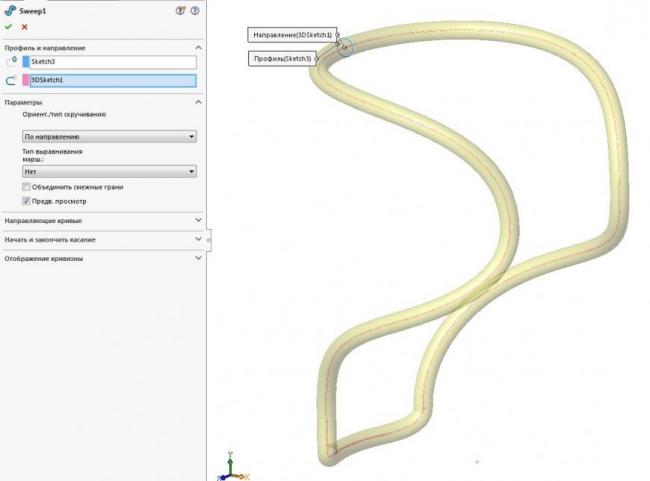Enable Объединить смежные грани checkbox
This screenshot has width=650, height=481.
[27, 187]
